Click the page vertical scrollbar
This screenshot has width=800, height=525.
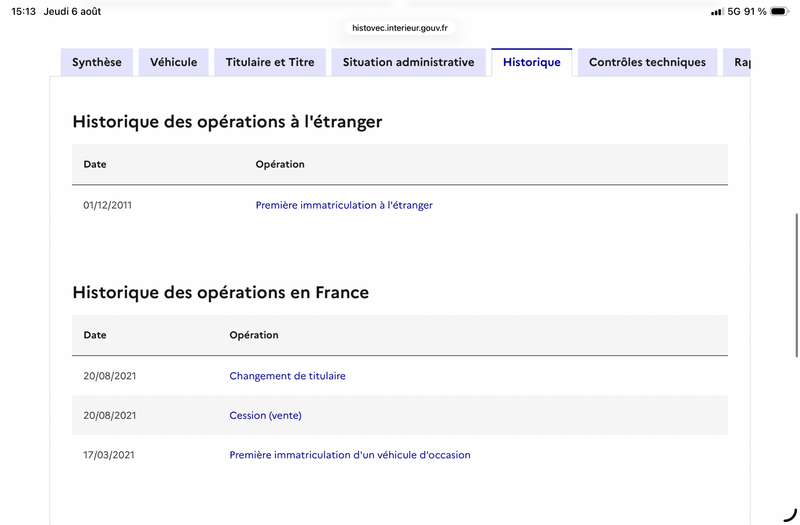pyautogui.click(x=796, y=286)
